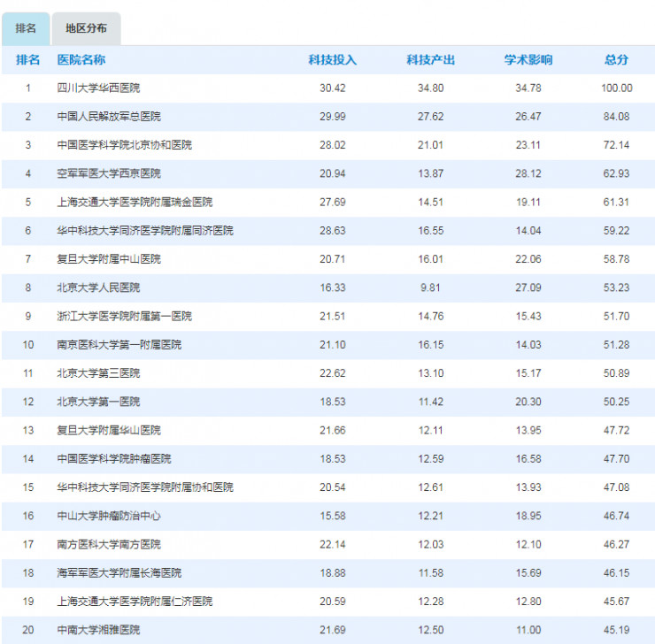Click 中南大学湘雅医院 in row 20
Image resolution: width=655 pixels, height=644 pixels.
[98, 630]
